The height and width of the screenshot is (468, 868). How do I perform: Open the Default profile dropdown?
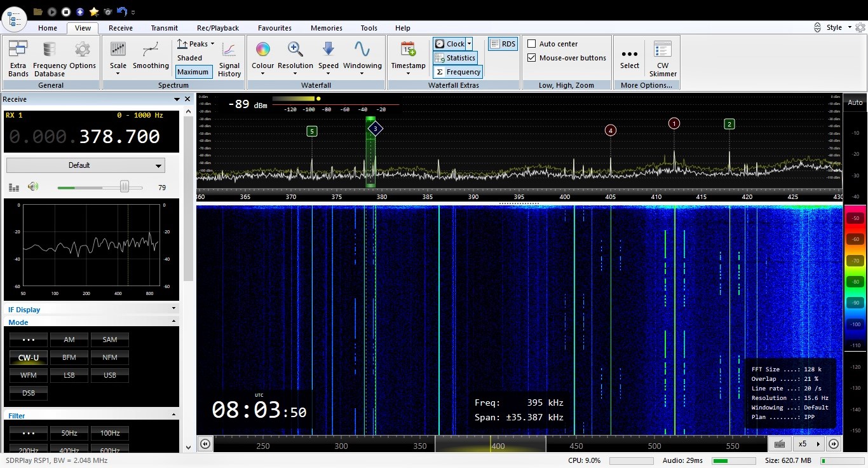[x=85, y=165]
